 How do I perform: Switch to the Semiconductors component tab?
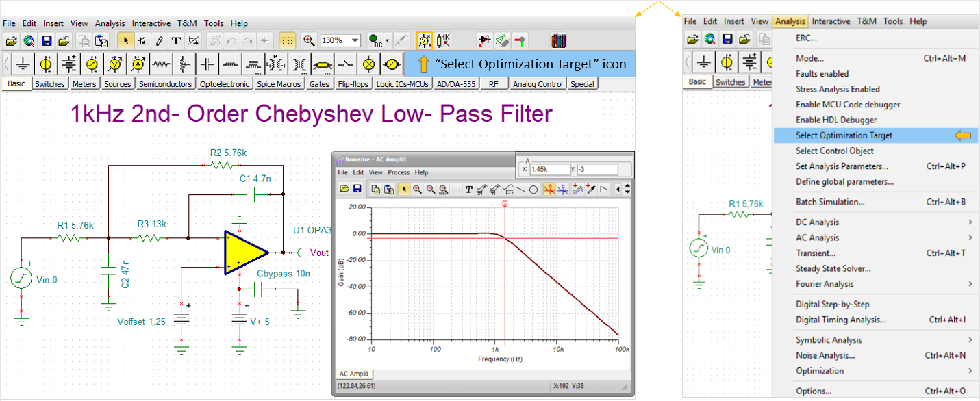pos(165,84)
